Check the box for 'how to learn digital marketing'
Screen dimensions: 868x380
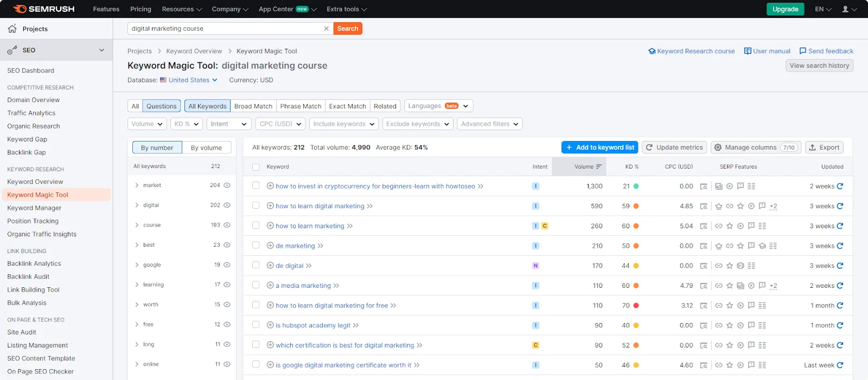256,205
